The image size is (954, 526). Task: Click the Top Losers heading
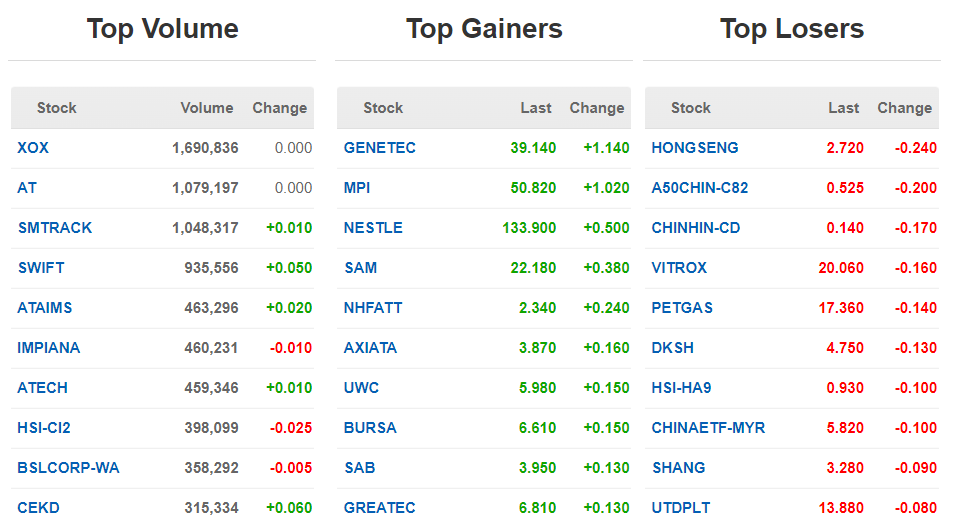[x=792, y=29]
